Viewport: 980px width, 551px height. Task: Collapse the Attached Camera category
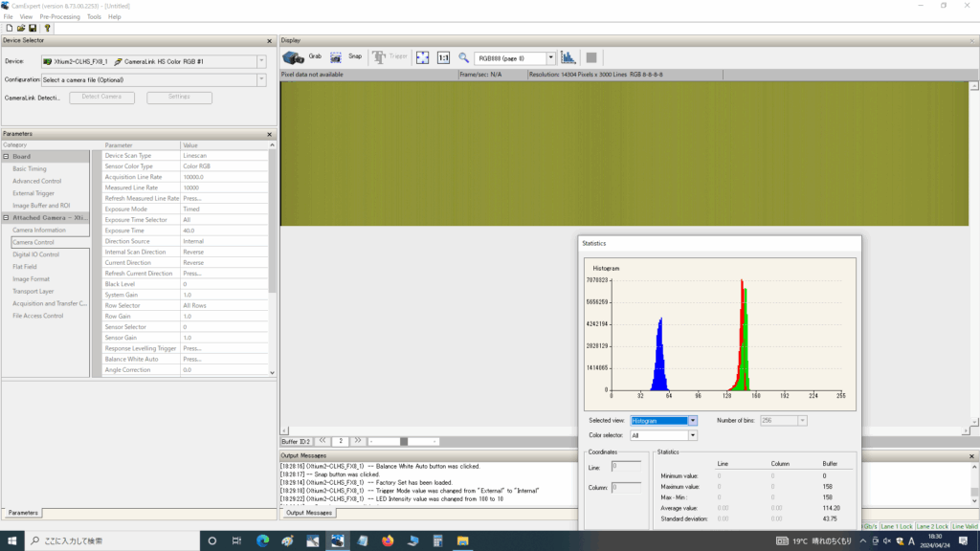coord(7,217)
